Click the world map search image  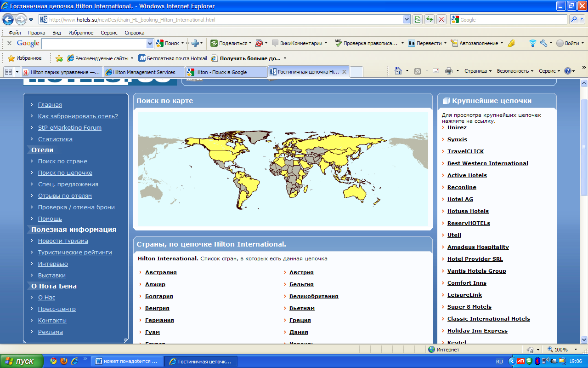283,169
